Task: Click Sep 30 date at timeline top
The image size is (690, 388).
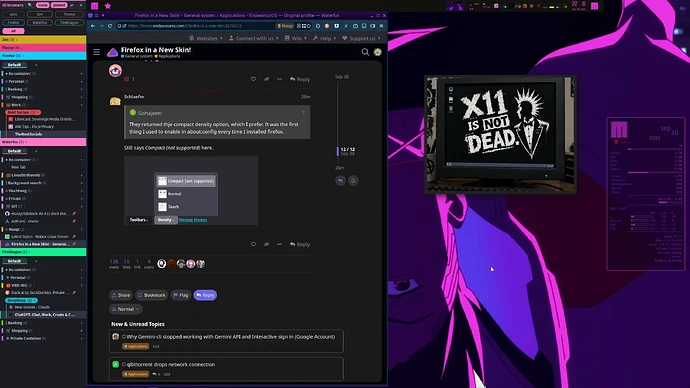Action: (342, 77)
